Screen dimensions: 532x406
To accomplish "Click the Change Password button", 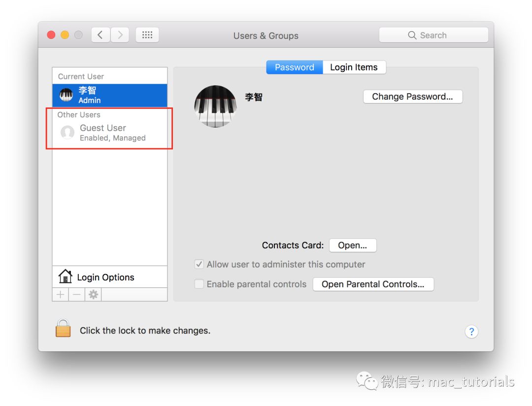I will (412, 97).
